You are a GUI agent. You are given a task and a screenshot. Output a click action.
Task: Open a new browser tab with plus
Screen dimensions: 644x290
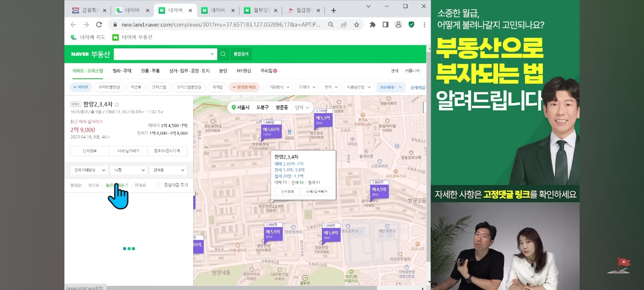(333, 10)
